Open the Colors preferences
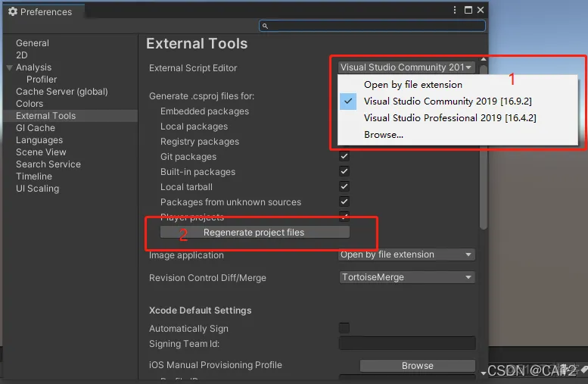The height and width of the screenshot is (384, 588). coord(30,104)
